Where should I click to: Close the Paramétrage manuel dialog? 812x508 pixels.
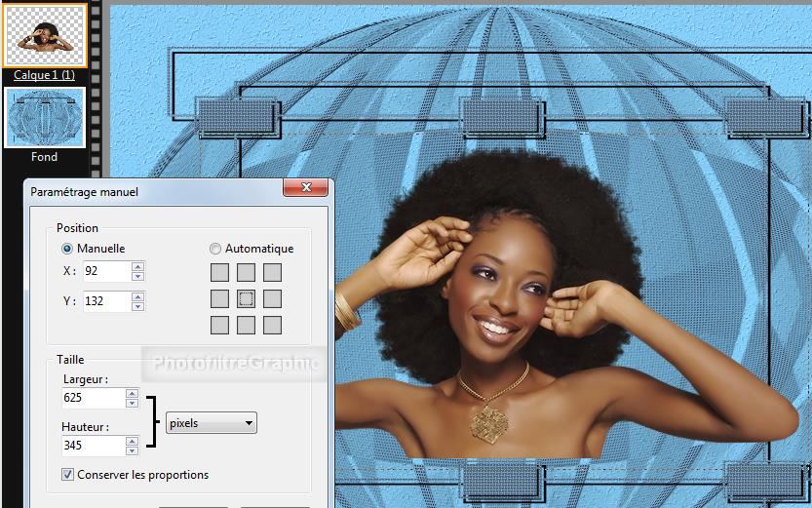305,188
